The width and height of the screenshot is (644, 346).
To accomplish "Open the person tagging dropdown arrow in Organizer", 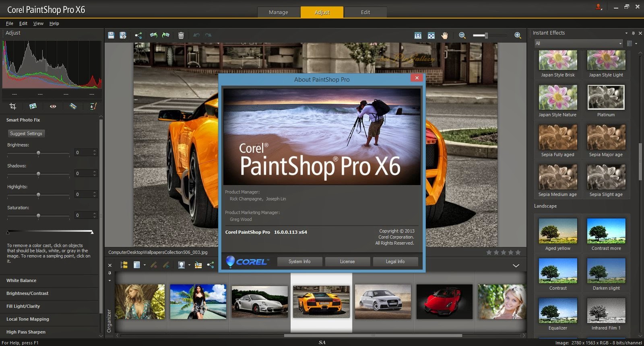I will 189,265.
